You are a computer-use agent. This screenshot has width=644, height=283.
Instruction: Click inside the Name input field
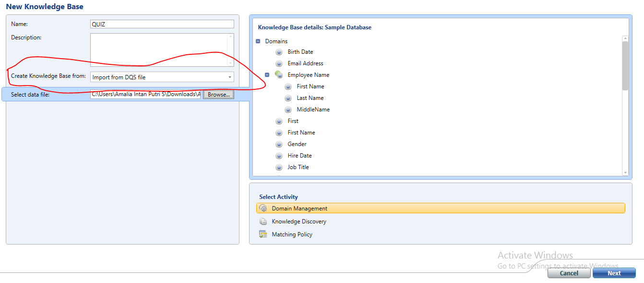tap(162, 24)
